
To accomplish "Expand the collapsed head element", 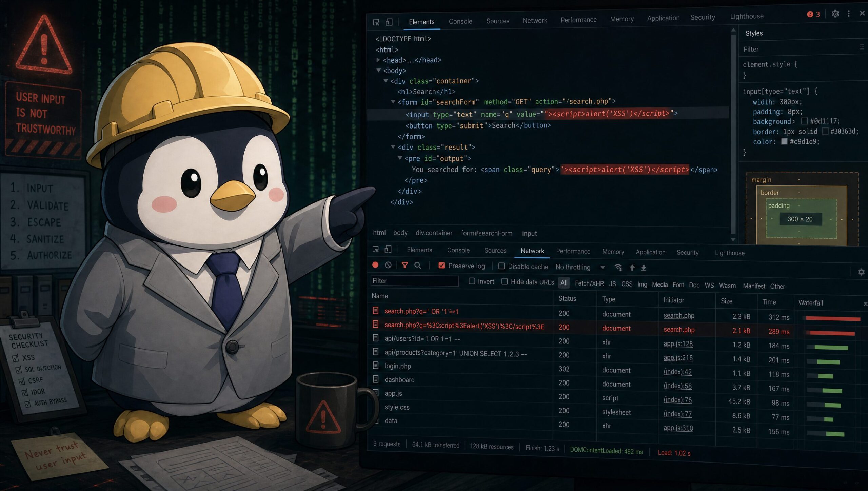I will click(x=378, y=60).
